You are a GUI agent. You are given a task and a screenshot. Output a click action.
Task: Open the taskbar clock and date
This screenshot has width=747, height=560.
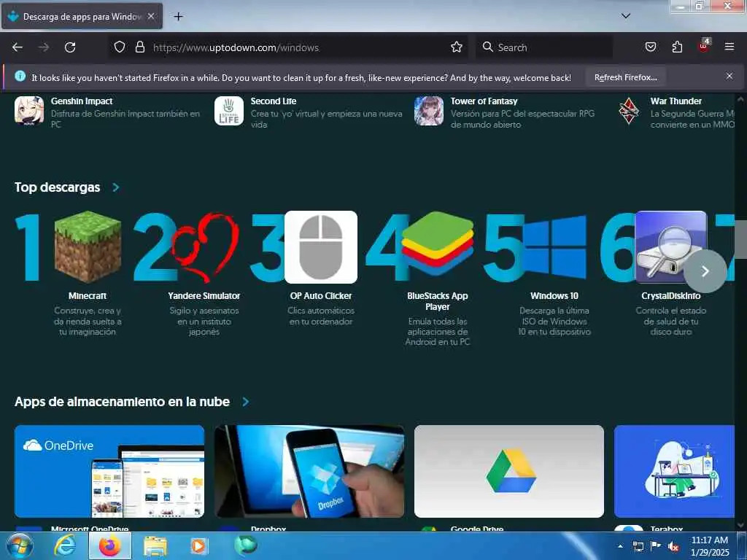coord(709,546)
